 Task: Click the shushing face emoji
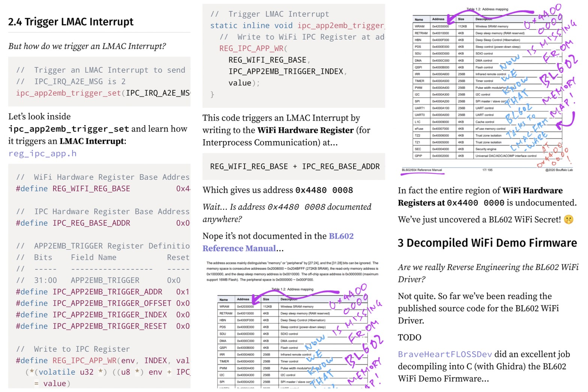point(568,220)
